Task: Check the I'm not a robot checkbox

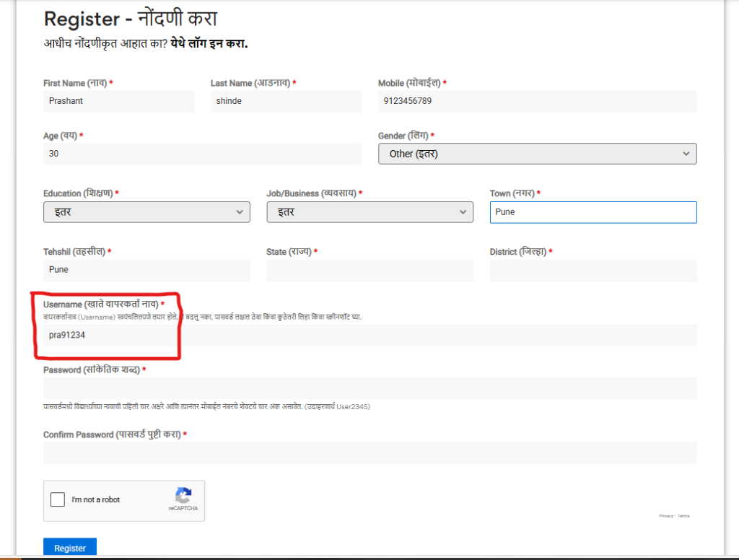Action: [58, 499]
